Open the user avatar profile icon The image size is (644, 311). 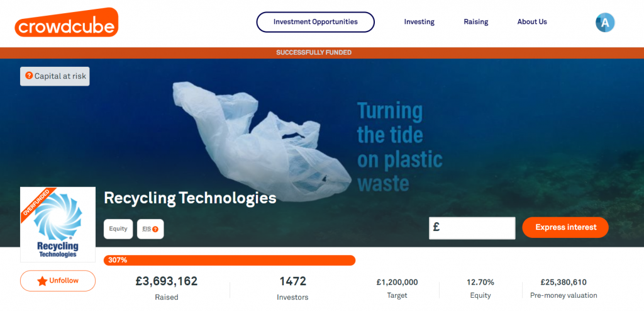tap(605, 22)
